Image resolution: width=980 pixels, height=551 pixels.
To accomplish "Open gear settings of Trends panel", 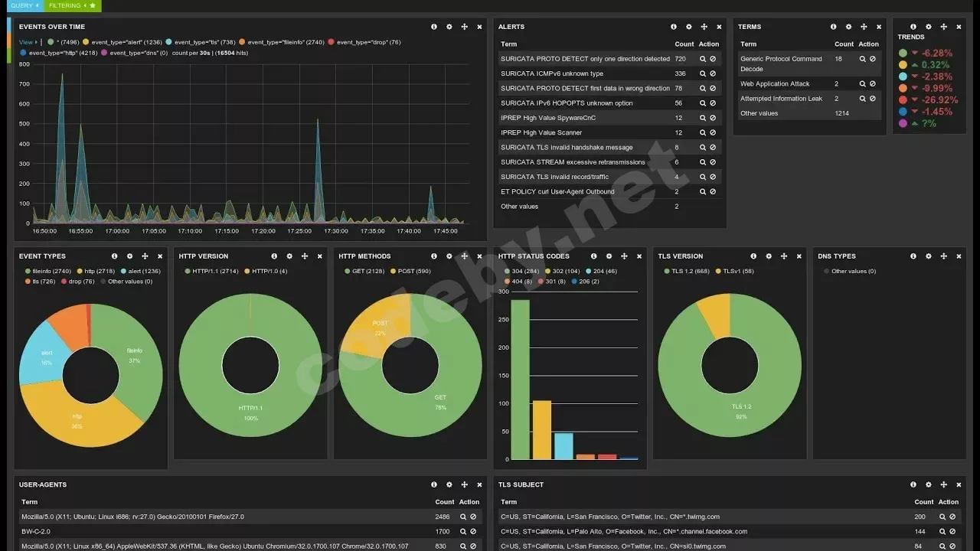I will click(929, 27).
